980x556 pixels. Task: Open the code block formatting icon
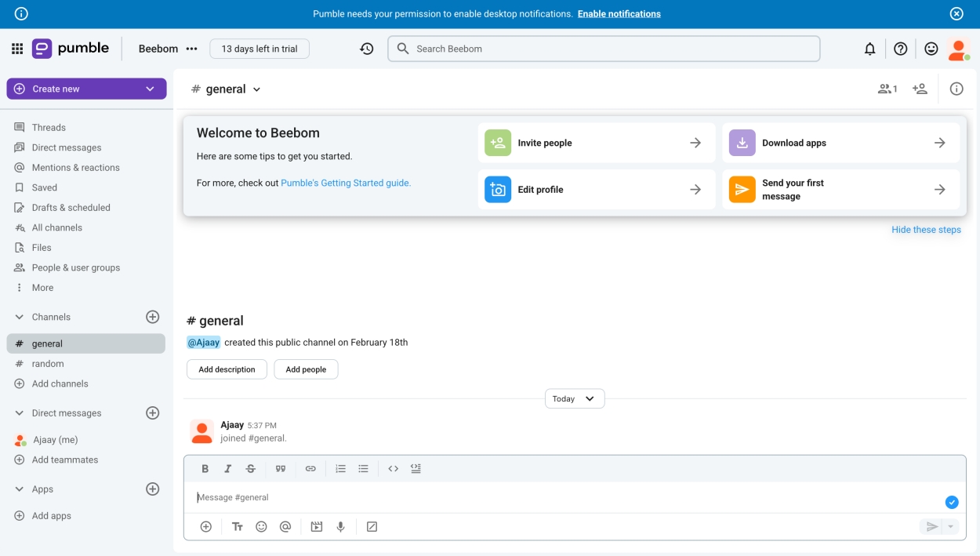point(393,468)
